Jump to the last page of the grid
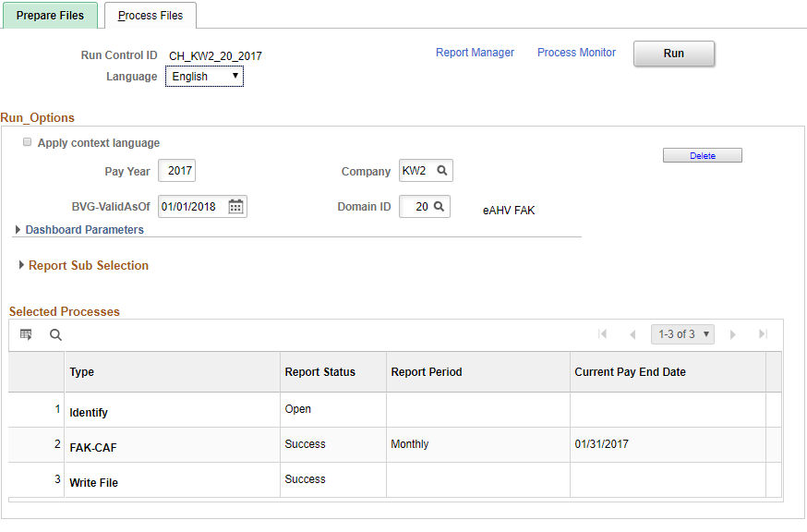 (x=764, y=334)
